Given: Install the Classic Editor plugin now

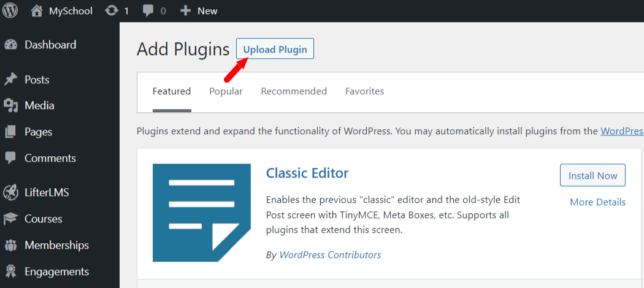Looking at the screenshot, I should pyautogui.click(x=592, y=176).
